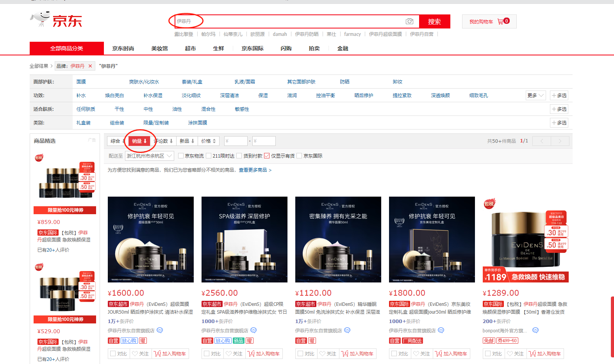Add the ¥1800.00 product to cart
Viewport: 614px width, 364px height.
click(452, 354)
